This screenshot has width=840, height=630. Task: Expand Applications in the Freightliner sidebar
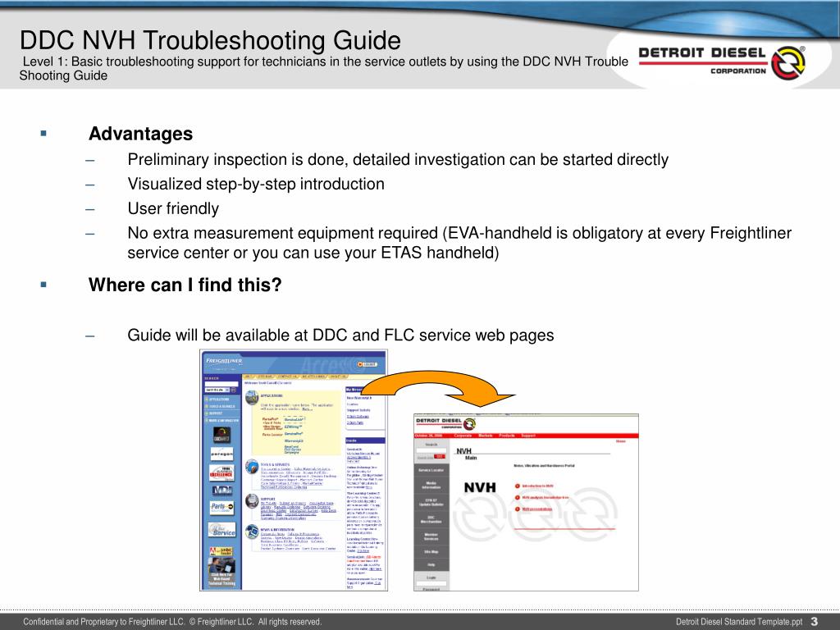[217, 399]
